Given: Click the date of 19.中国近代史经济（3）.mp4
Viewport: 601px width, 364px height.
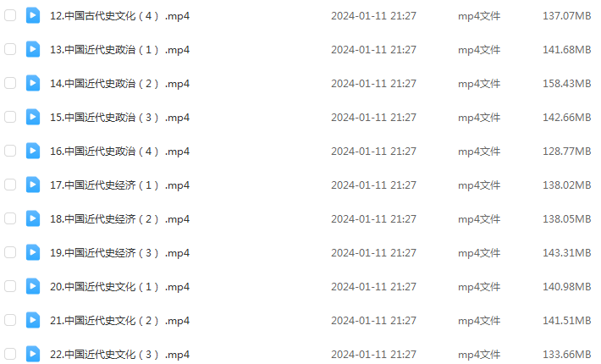Looking at the screenshot, I should pyautogui.click(x=373, y=253).
